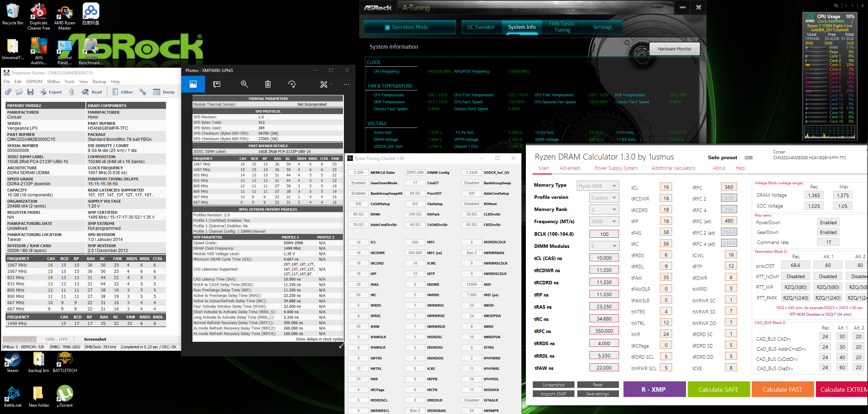Open the Editor in Thaiphoon Burner toolbar

point(122,92)
